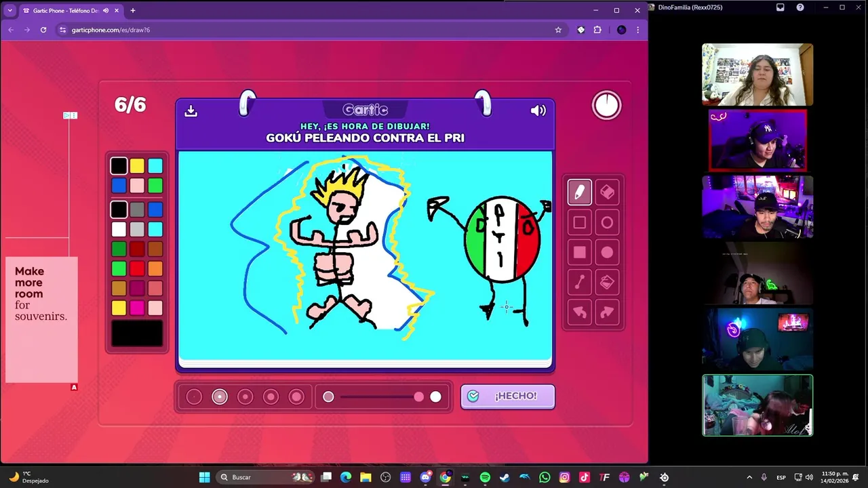
Task: Select the straight line tool
Action: click(x=579, y=283)
